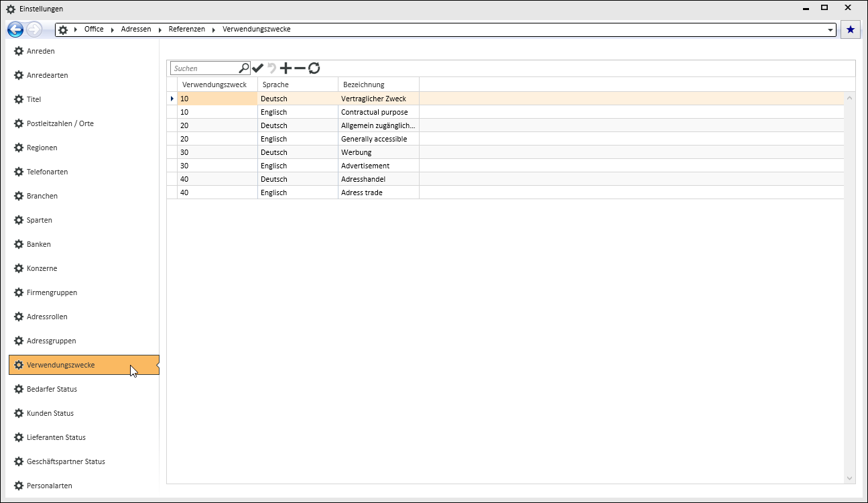Click the Referenzen breadcrumb link
The height and width of the screenshot is (503, 868).
click(x=186, y=30)
